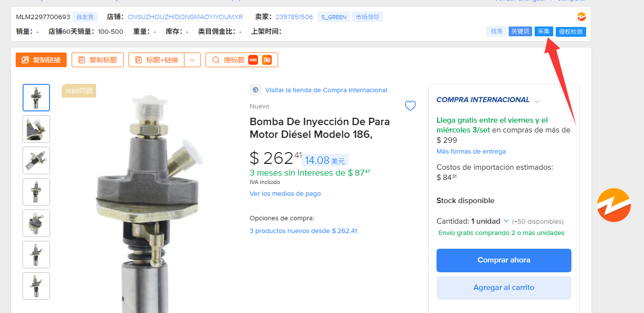Click the heart favorite icon
The height and width of the screenshot is (313, 644).
coord(410,105)
